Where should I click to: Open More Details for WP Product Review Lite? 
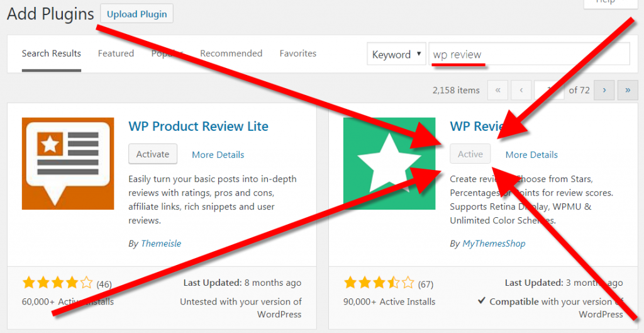click(x=218, y=155)
